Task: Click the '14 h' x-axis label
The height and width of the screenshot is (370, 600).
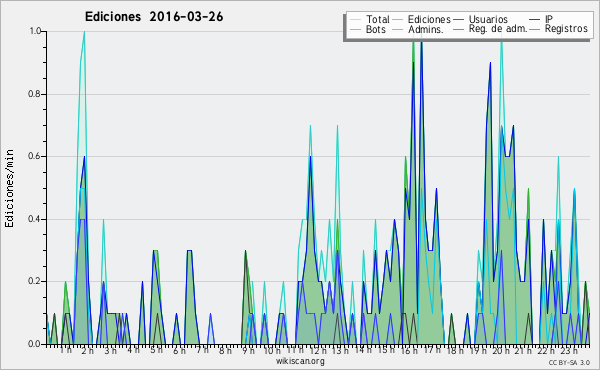Action: (x=364, y=350)
